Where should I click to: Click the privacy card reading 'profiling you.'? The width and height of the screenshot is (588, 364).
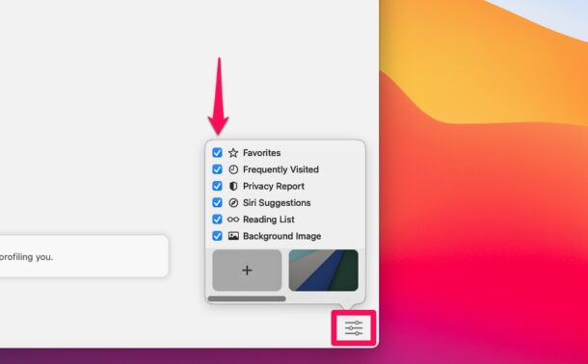click(x=84, y=256)
